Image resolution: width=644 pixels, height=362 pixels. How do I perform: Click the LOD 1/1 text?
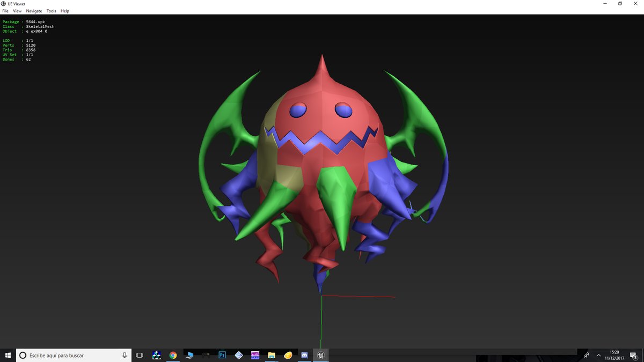point(18,41)
